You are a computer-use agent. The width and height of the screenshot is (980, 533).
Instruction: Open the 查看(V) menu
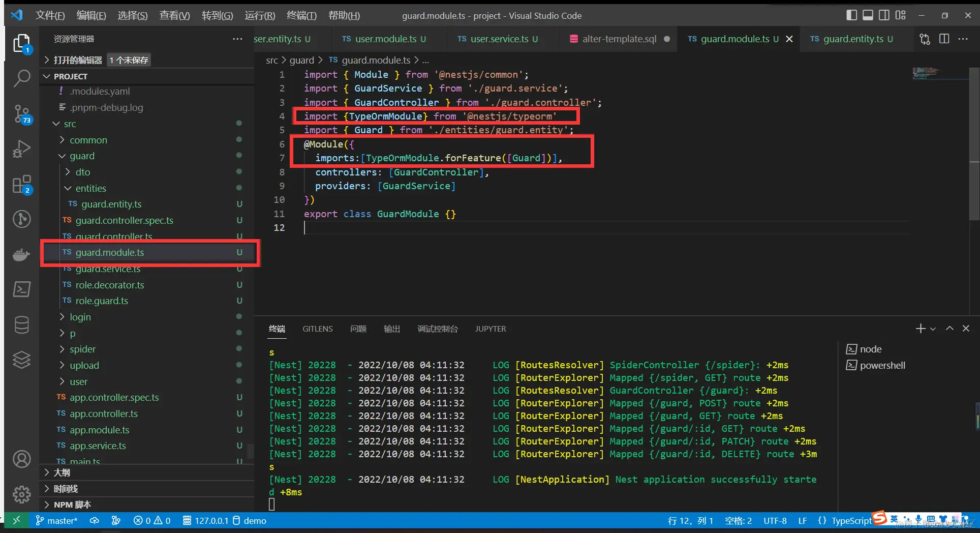pos(174,15)
